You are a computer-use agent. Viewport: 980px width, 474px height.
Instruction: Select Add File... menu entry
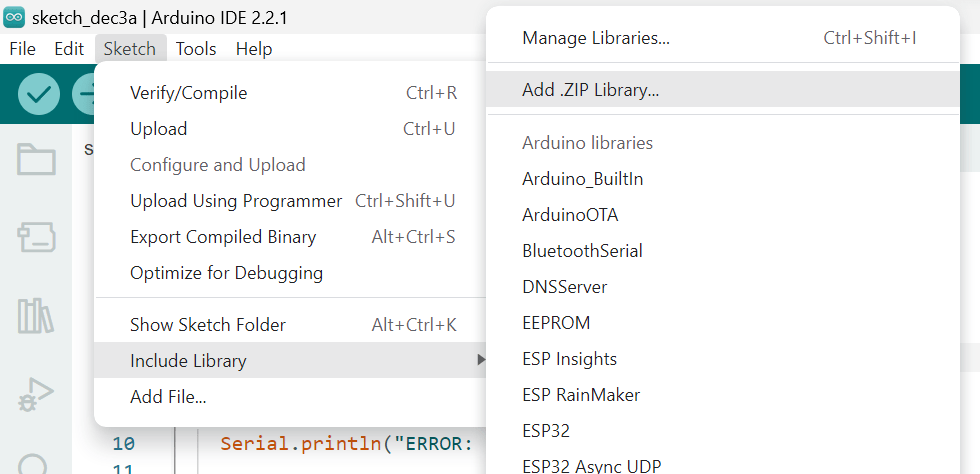click(x=290, y=396)
